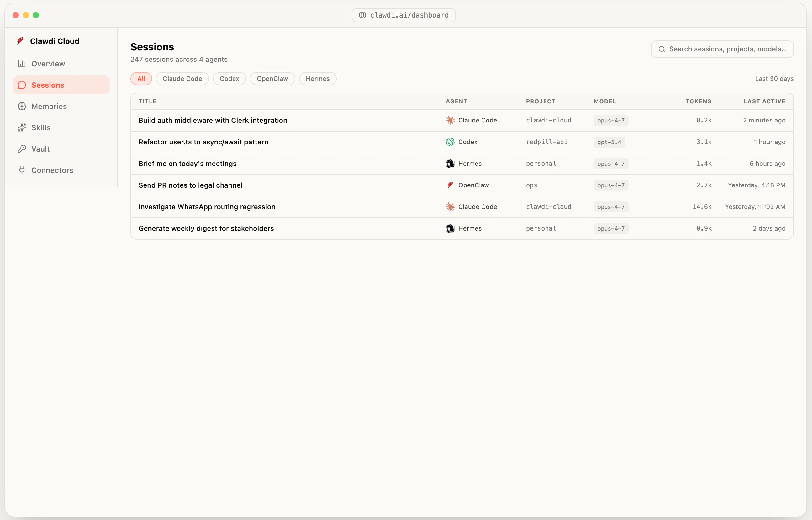
Task: Enable the OpenClaw filter chip
Action: [272, 78]
